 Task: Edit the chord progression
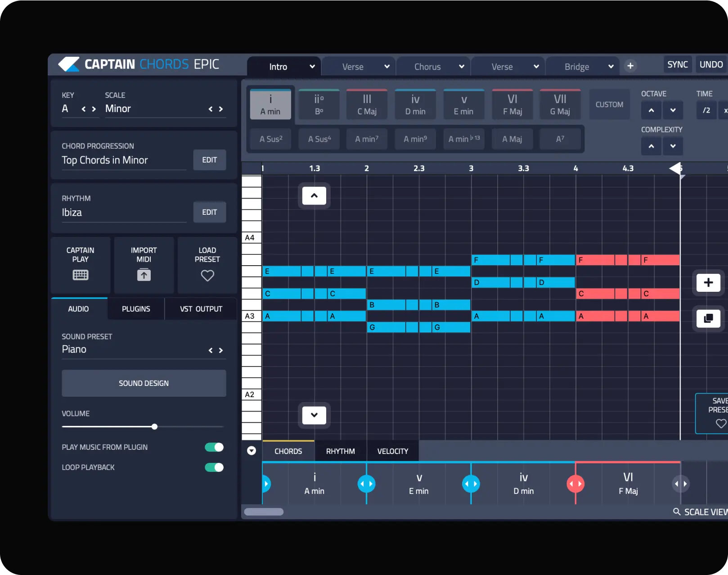[210, 160]
